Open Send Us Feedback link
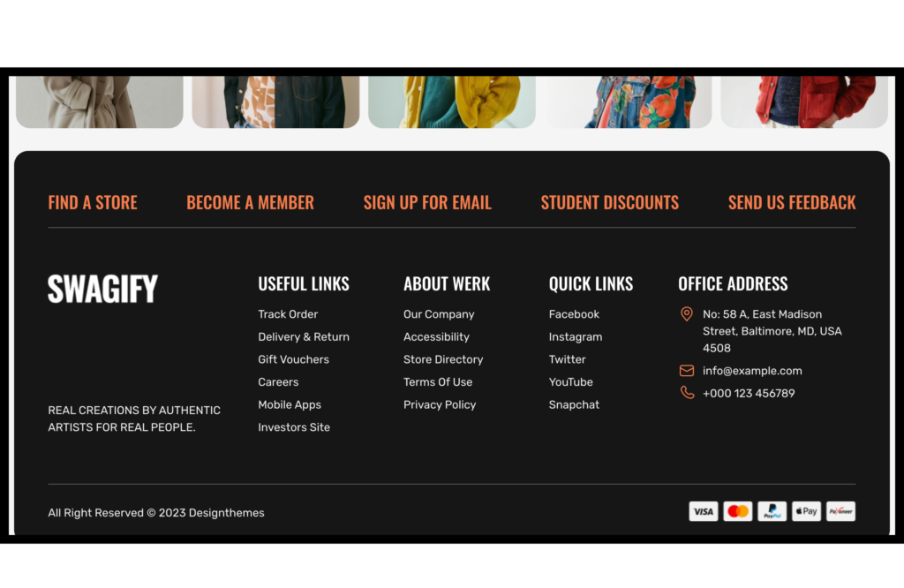 792,202
